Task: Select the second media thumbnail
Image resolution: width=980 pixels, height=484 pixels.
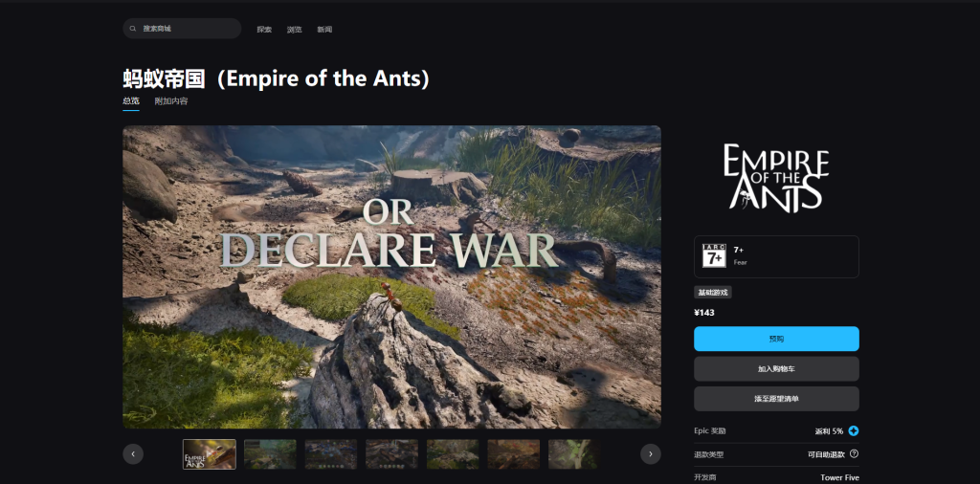Action: (x=270, y=454)
